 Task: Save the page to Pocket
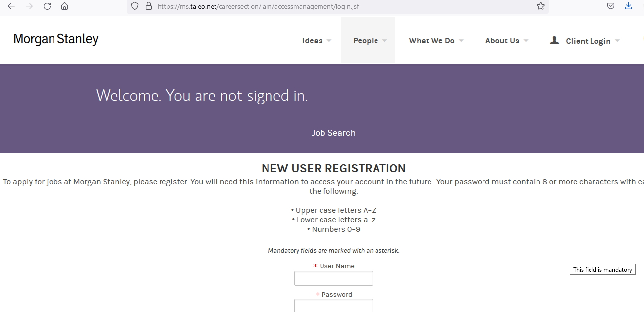click(611, 6)
